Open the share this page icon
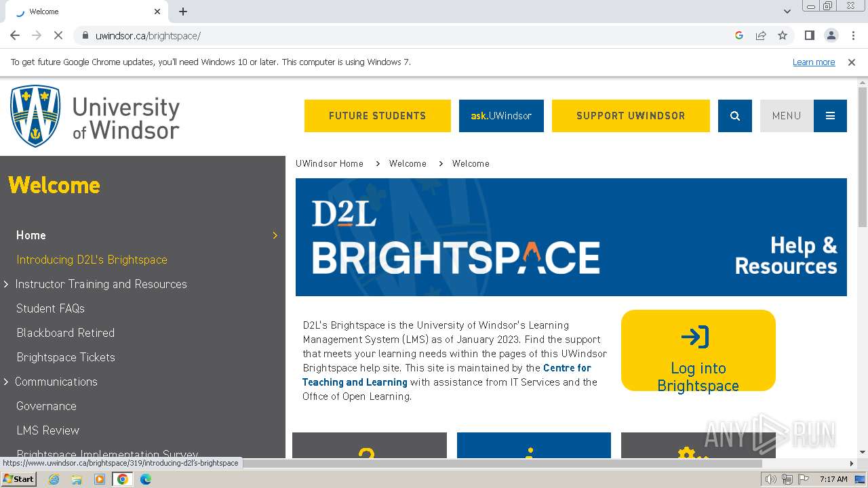Screen dimensions: 868x488 coord(761,35)
